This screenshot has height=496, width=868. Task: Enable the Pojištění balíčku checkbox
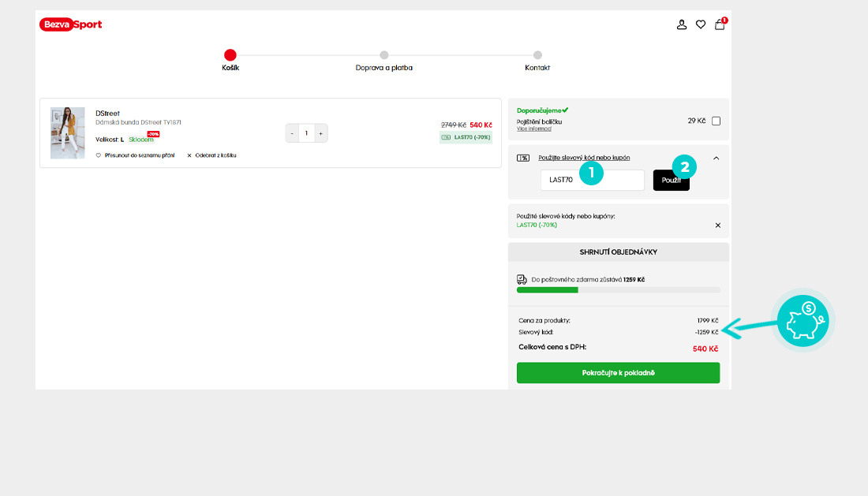tap(716, 121)
